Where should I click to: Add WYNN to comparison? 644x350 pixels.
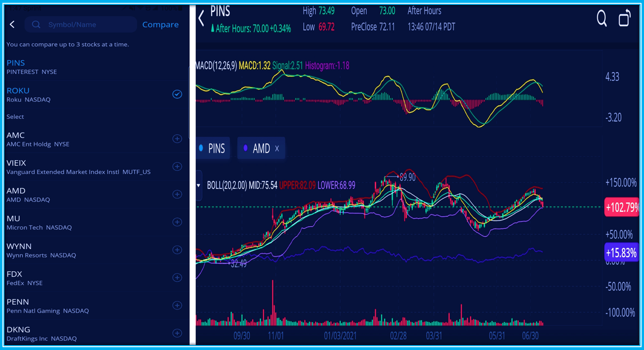pyautogui.click(x=177, y=250)
